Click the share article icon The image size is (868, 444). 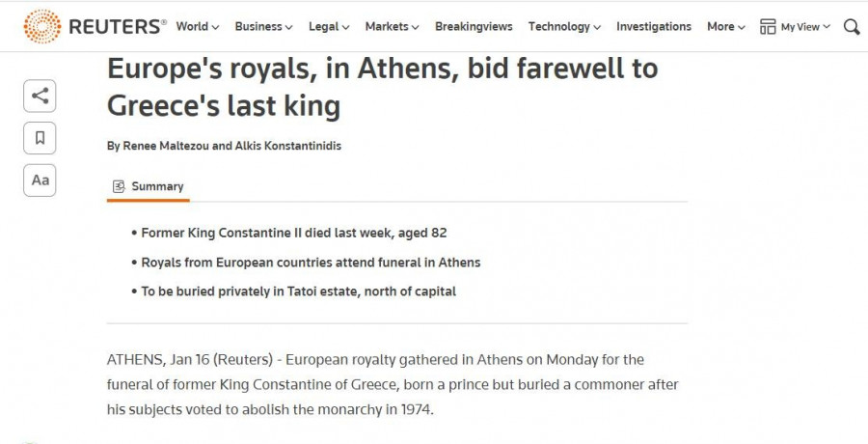pyautogui.click(x=40, y=96)
